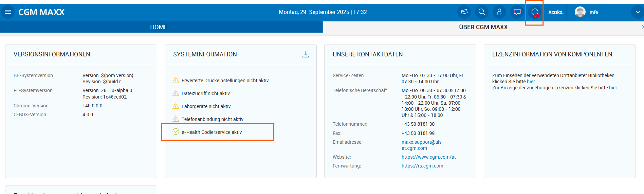
Task: Select the ÜBER CGM MAXX tab
Action: point(483,27)
